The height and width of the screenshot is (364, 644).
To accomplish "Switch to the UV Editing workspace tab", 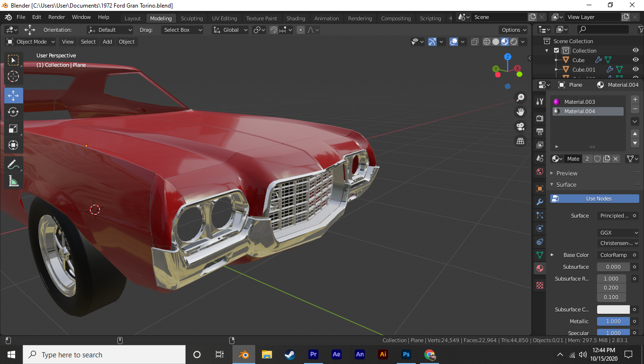I will (224, 18).
